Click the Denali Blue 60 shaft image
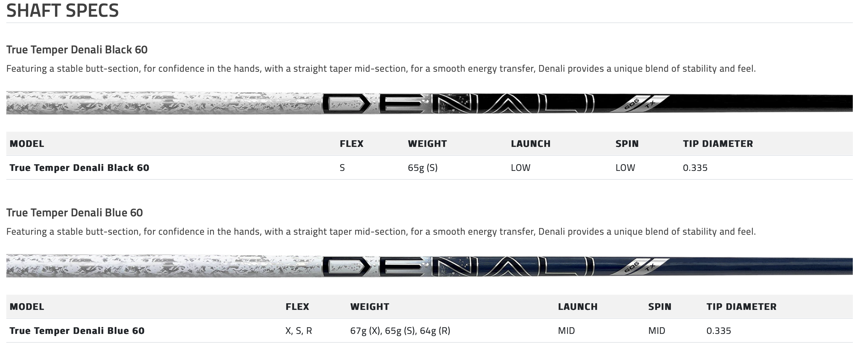 [x=429, y=266]
